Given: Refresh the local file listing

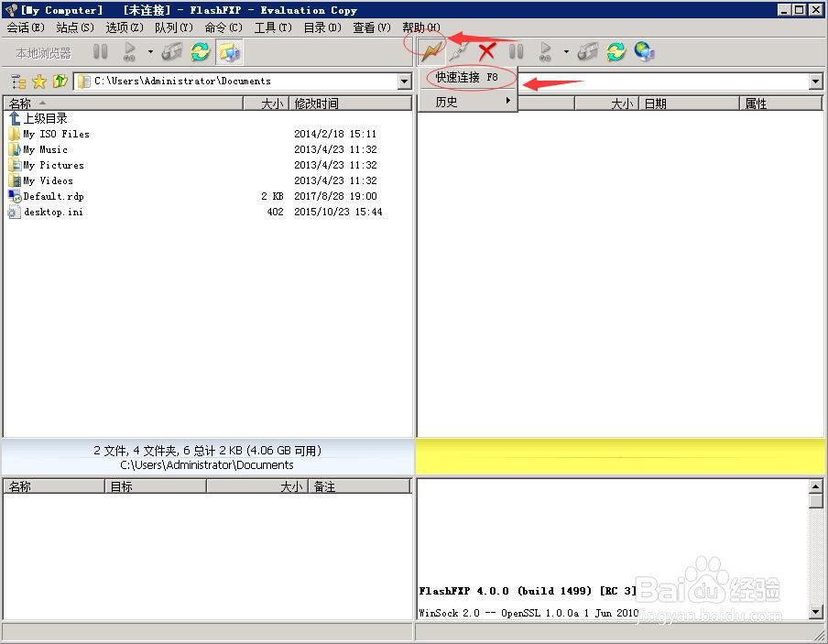Looking at the screenshot, I should point(201,52).
